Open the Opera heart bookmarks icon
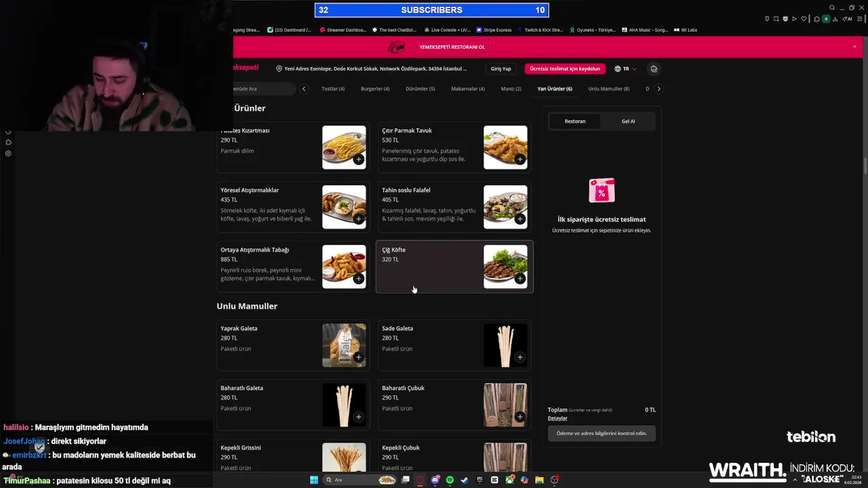Image resolution: width=868 pixels, height=488 pixels. coord(804,19)
